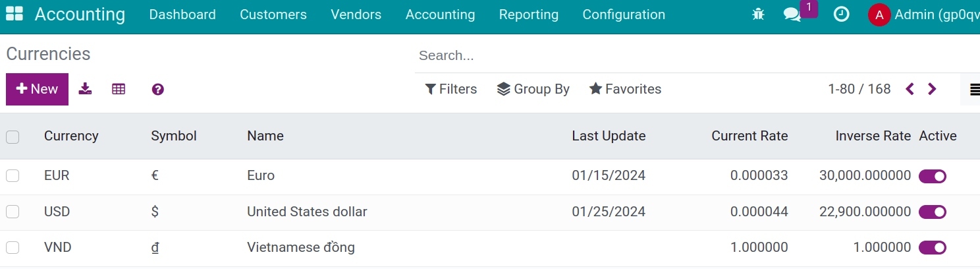Open the EUR currency cell
Image resolution: width=980 pixels, height=269 pixels.
pyautogui.click(x=57, y=176)
